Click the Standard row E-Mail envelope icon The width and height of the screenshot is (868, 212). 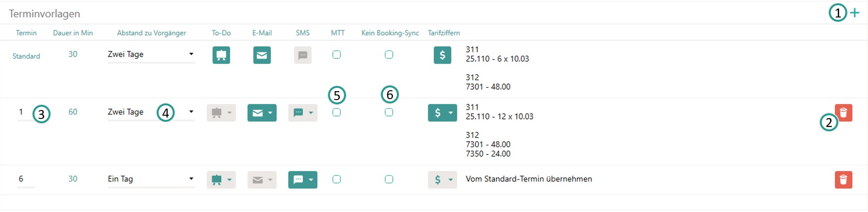pyautogui.click(x=262, y=55)
